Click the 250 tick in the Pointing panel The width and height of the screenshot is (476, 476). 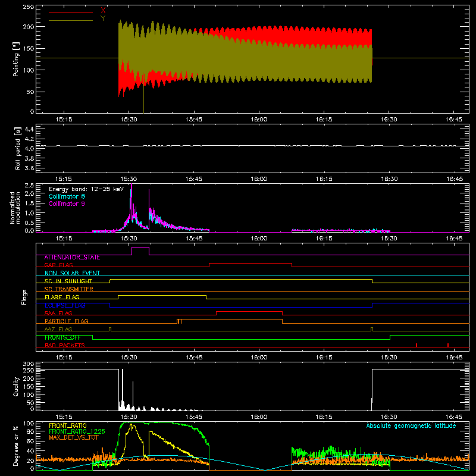[28, 7]
